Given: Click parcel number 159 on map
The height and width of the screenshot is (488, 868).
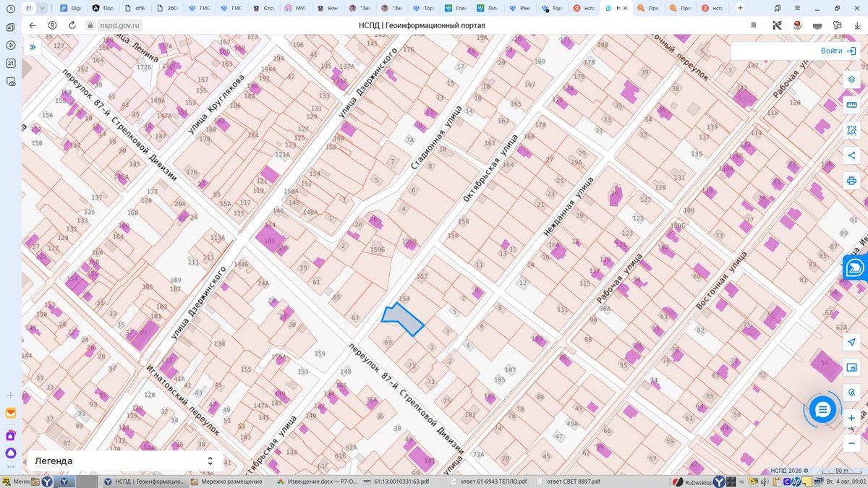Looking at the screenshot, I should 320,354.
